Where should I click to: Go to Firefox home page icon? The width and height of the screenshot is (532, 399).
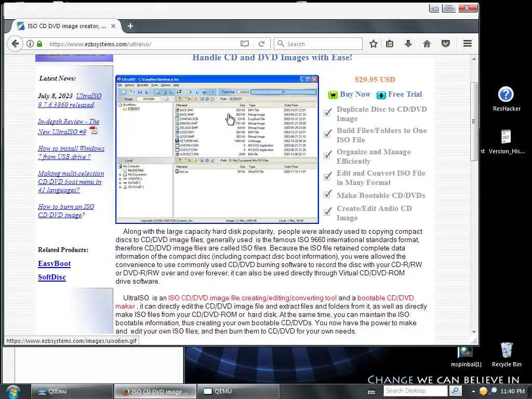(x=427, y=44)
